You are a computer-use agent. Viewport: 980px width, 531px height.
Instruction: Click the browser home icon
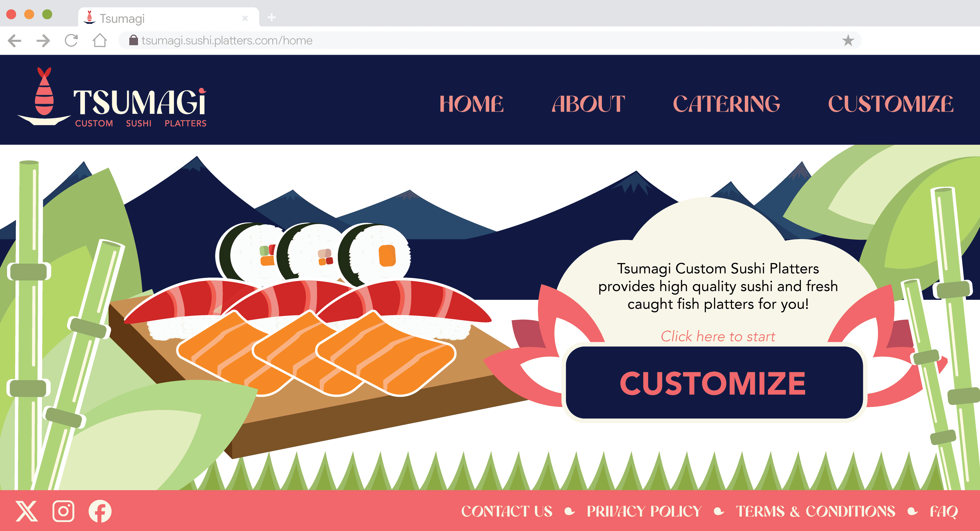tap(100, 40)
